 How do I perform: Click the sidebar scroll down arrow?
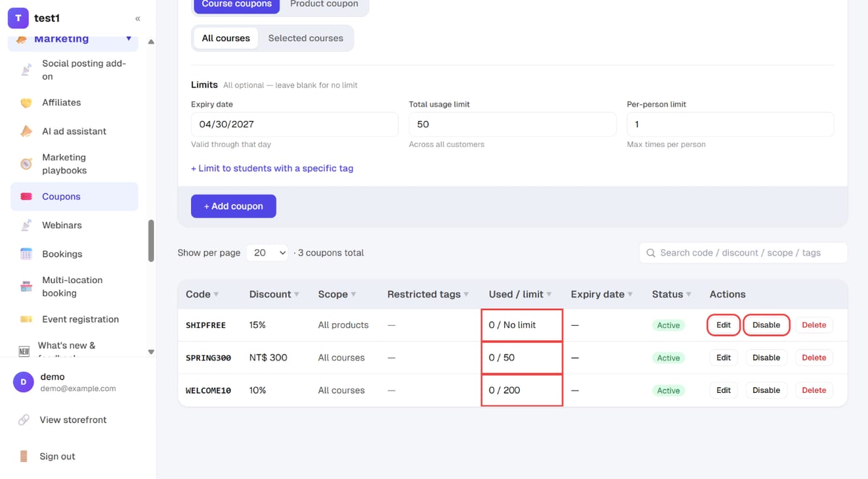point(151,352)
